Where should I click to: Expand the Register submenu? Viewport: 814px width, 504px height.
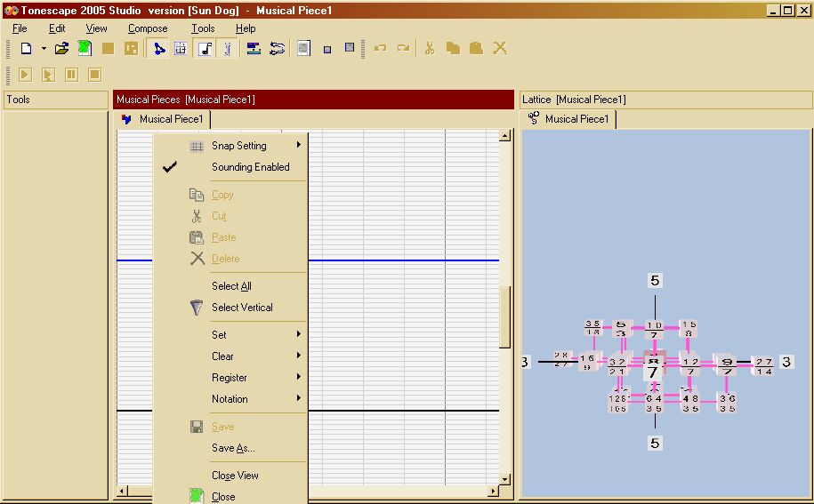coord(230,378)
